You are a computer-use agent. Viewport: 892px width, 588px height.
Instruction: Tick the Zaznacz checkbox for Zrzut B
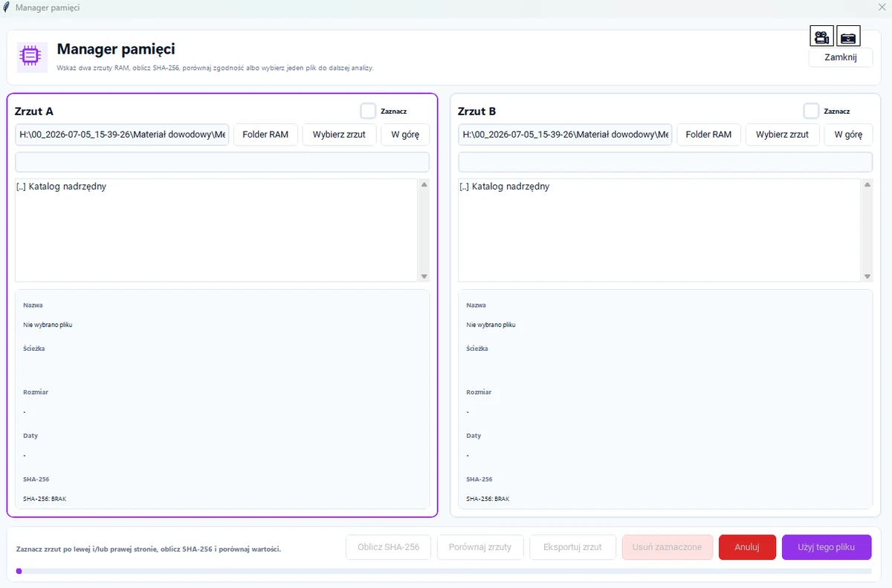pyautogui.click(x=811, y=111)
